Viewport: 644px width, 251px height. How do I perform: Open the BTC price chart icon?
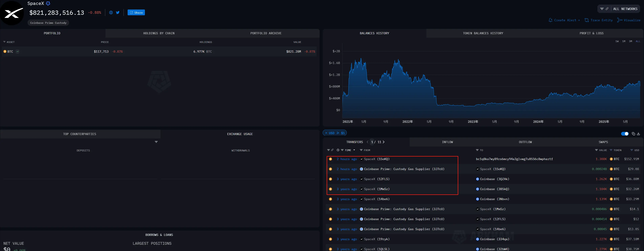tap(17, 52)
